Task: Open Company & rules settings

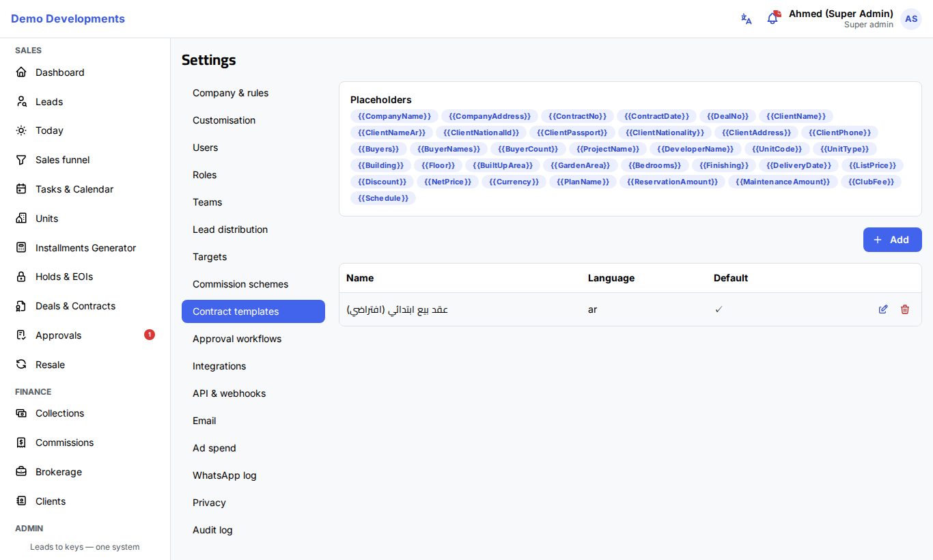Action: pyautogui.click(x=253, y=93)
